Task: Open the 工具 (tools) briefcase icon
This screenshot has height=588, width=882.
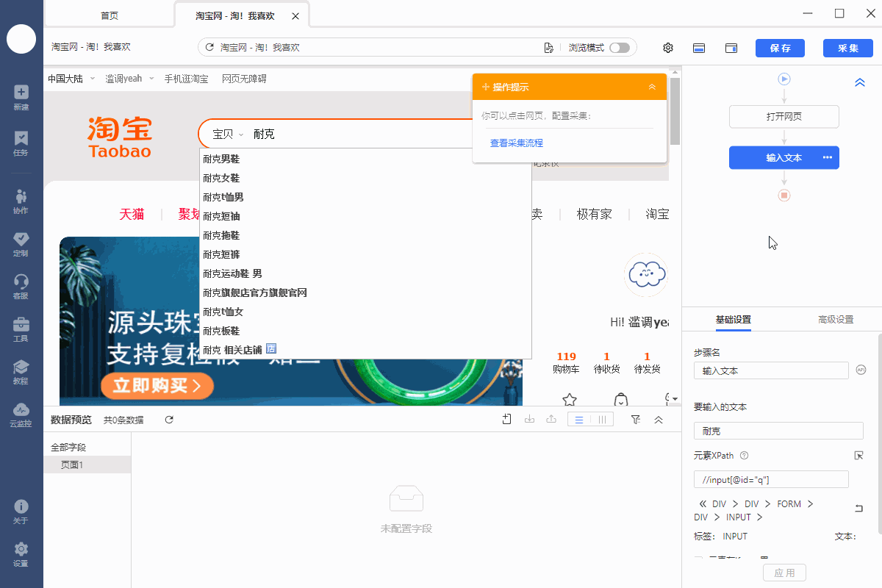Action: coord(21,323)
